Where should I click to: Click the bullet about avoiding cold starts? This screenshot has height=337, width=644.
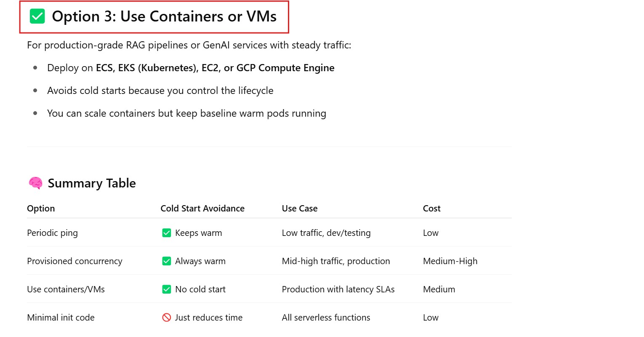[160, 91]
